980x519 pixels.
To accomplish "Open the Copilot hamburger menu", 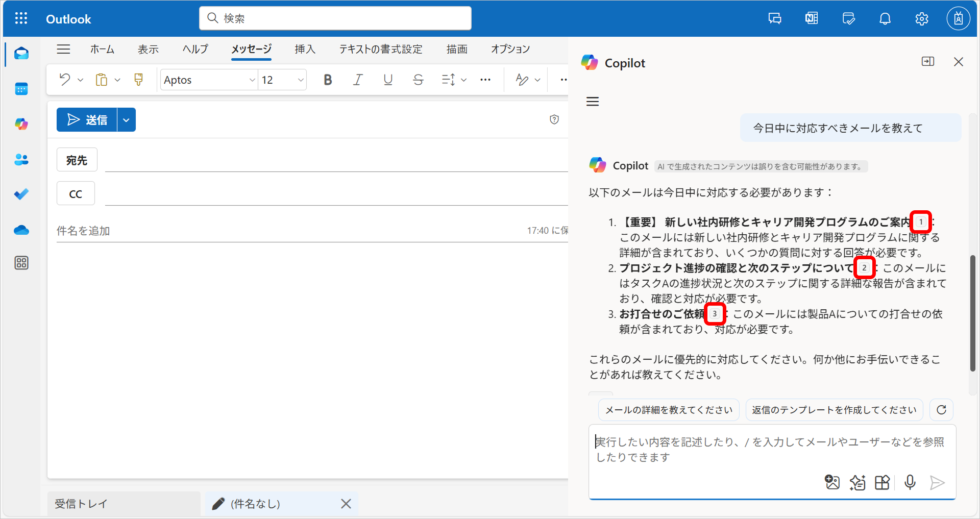I will pyautogui.click(x=593, y=102).
